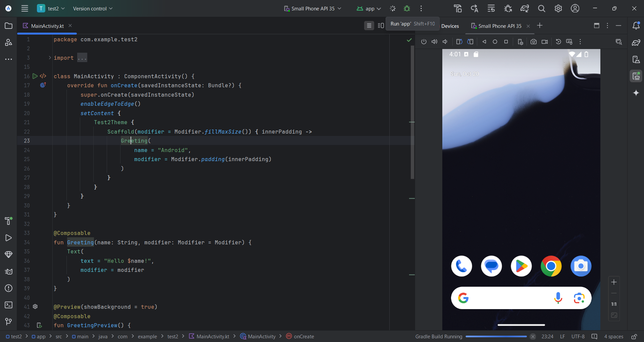Toggle read-only mode via the status bar lock
Screen dimensions: 644x342
click(x=635, y=336)
